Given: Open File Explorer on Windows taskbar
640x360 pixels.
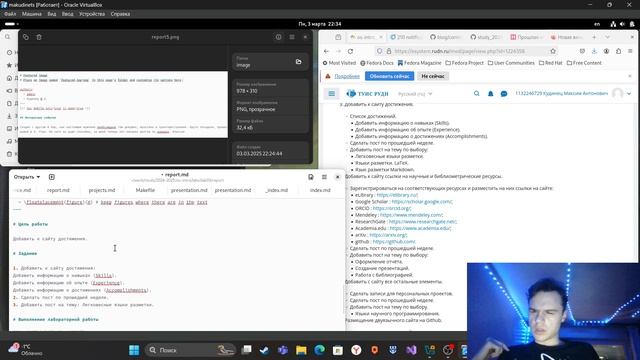Looking at the screenshot, I should pos(301,350).
